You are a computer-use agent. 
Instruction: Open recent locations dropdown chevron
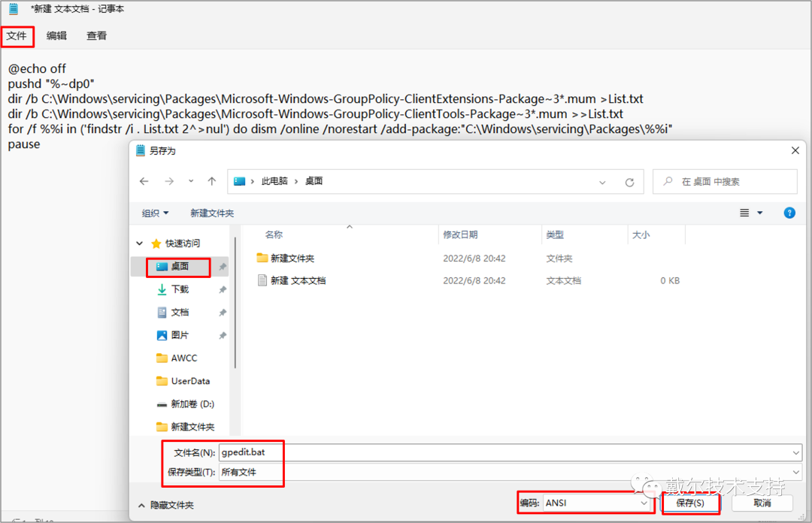[191, 181]
